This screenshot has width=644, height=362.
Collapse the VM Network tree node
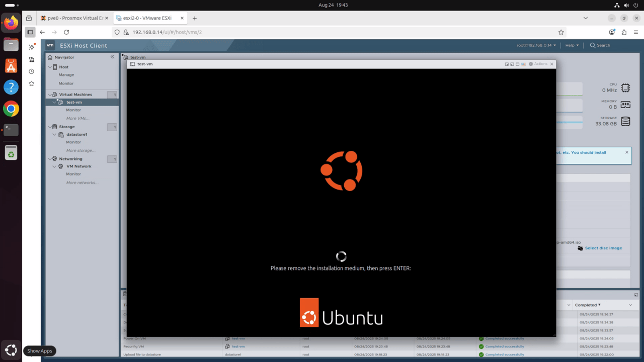click(55, 166)
